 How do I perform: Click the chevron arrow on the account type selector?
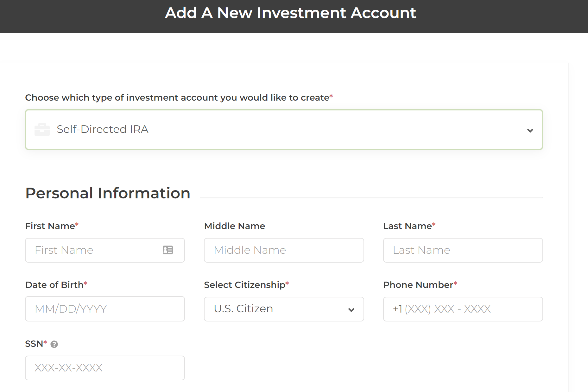tap(530, 130)
